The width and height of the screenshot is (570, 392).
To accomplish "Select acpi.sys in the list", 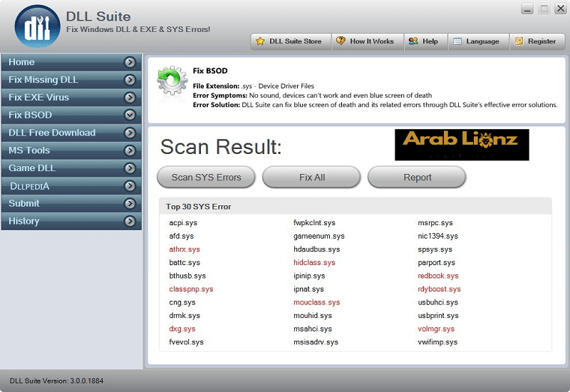I will coord(183,223).
